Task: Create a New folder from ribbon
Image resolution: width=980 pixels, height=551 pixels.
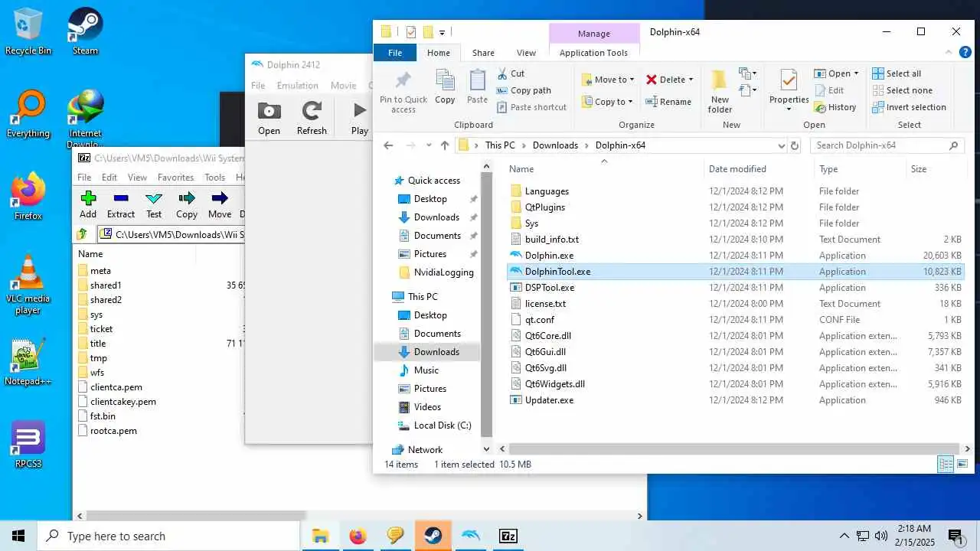Action: pos(720,92)
